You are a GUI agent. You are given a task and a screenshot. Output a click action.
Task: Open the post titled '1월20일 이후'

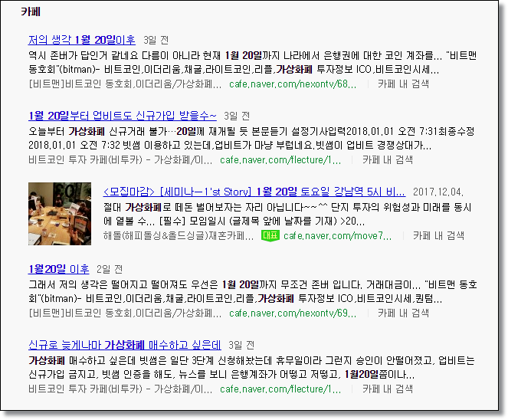[59, 269]
